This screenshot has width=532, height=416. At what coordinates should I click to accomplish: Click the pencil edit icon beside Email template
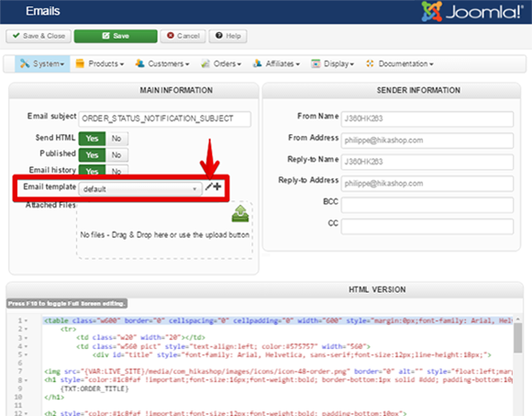click(208, 186)
